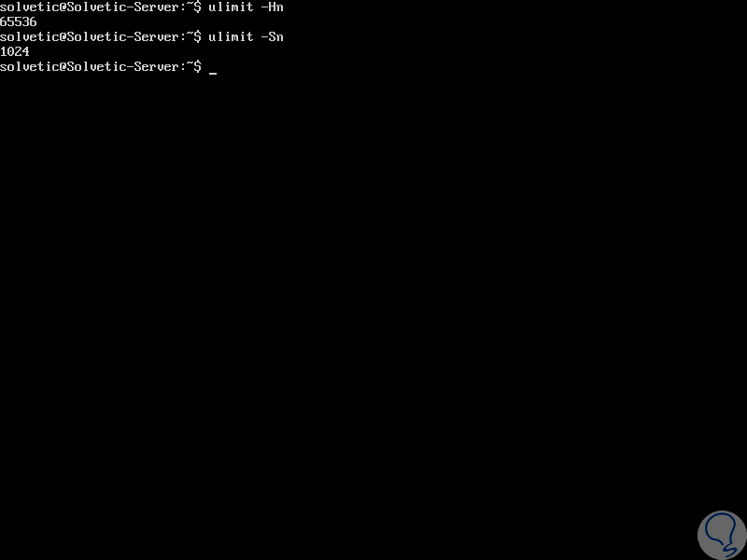Click the dollar sign on the last prompt
This screenshot has height=560, width=747.
(x=197, y=66)
